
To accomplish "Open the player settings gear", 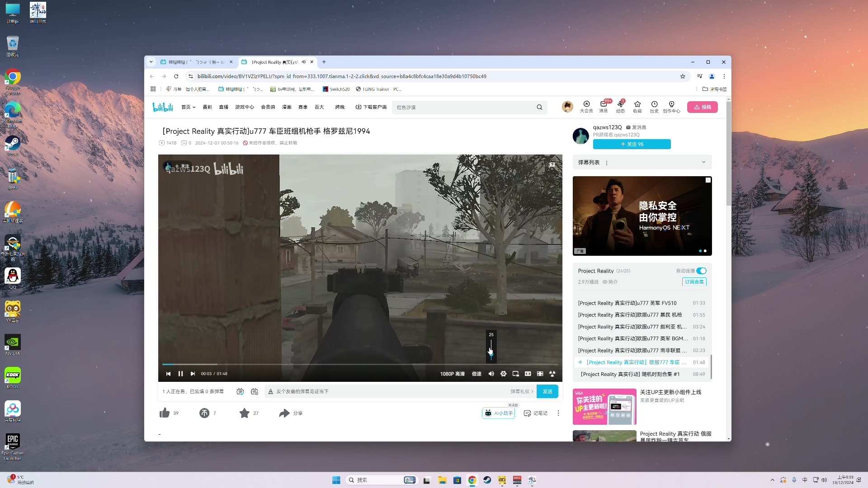I will pos(503,374).
